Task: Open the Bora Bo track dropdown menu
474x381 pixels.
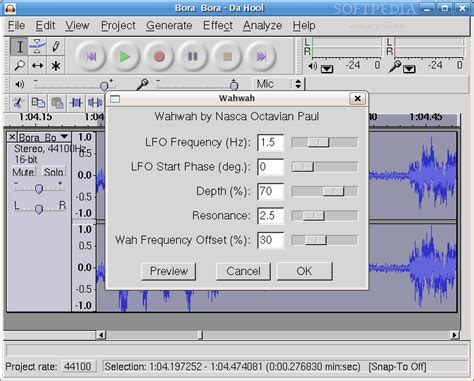Action: [64, 137]
